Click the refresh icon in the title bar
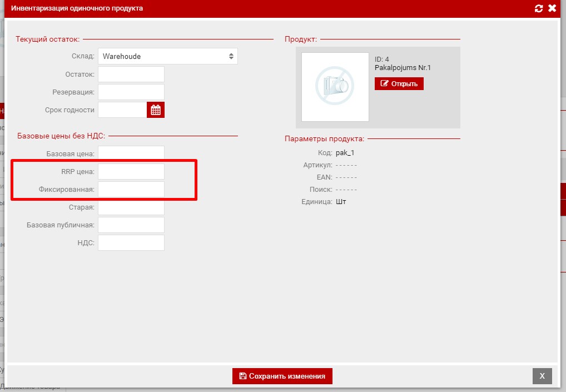This screenshot has width=566, height=392. pos(538,8)
